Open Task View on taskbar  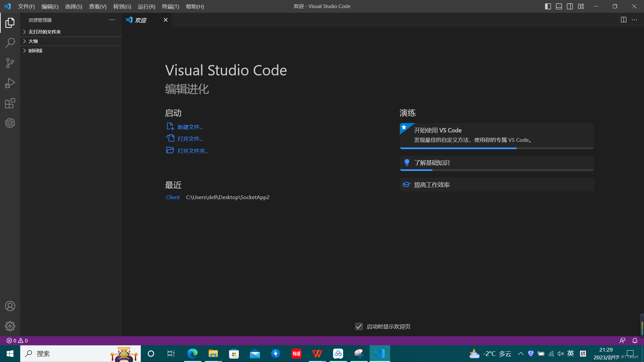171,354
